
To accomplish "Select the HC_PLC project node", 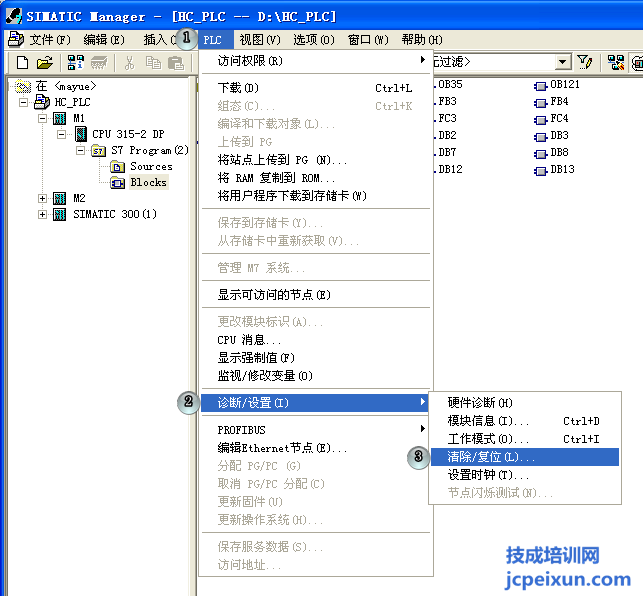I will coord(73,102).
